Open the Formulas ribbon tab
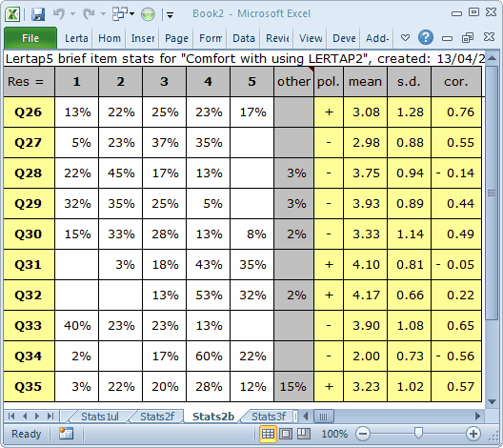Viewport: 503px width, 448px height. tap(211, 38)
